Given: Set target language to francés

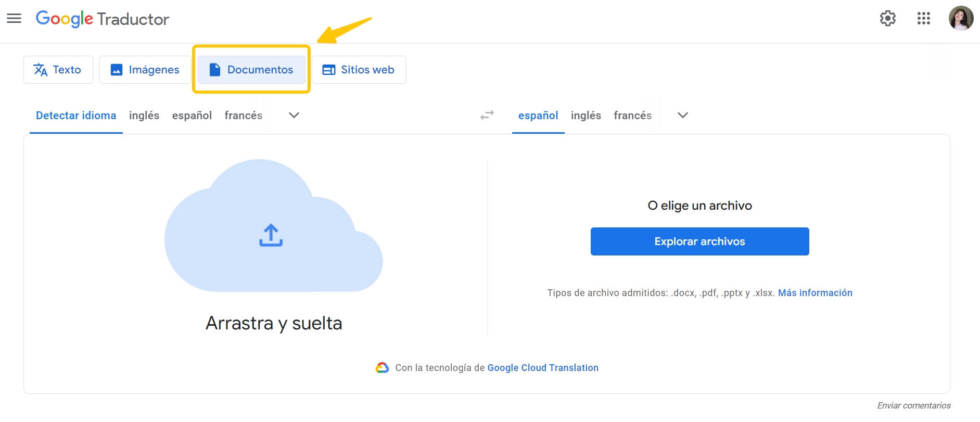Looking at the screenshot, I should tap(632, 116).
